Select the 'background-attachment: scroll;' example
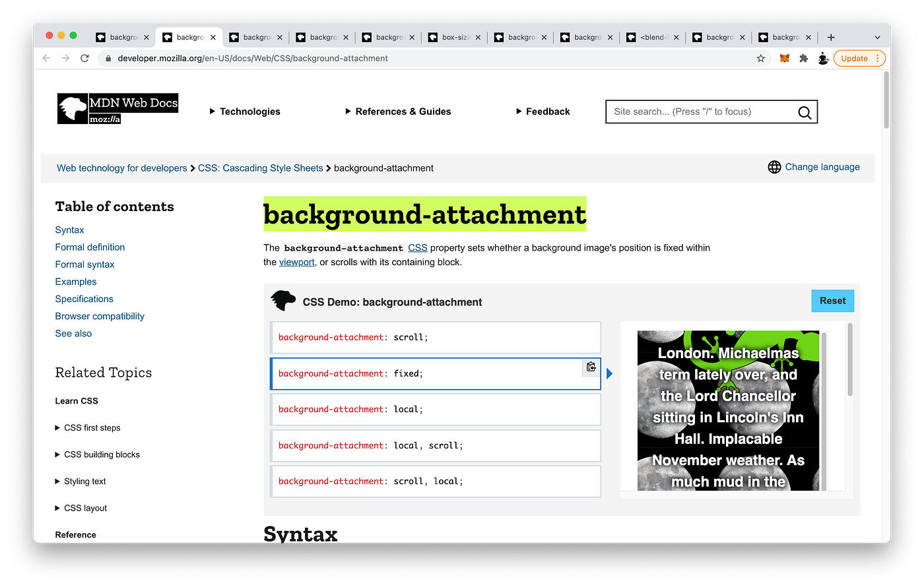This screenshot has width=924, height=587. point(436,337)
